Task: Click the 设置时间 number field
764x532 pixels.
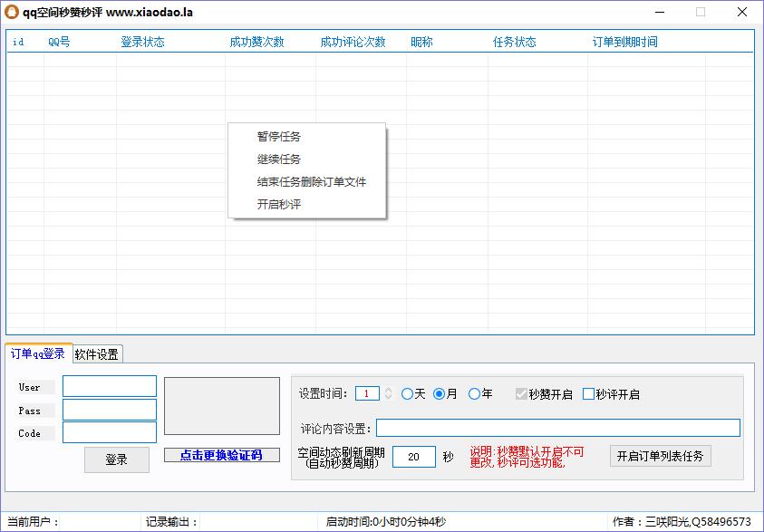Action: (x=367, y=393)
